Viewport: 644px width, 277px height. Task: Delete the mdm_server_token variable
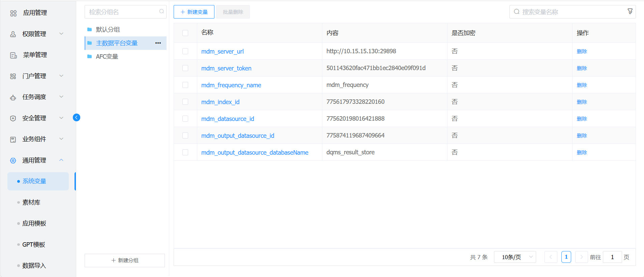coord(582,68)
